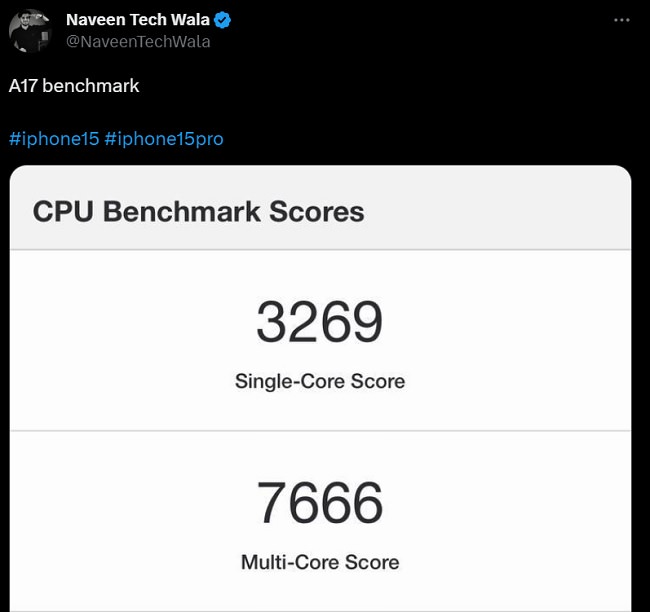The height and width of the screenshot is (612, 650).
Task: Click the 3269 score number
Action: tap(320, 322)
